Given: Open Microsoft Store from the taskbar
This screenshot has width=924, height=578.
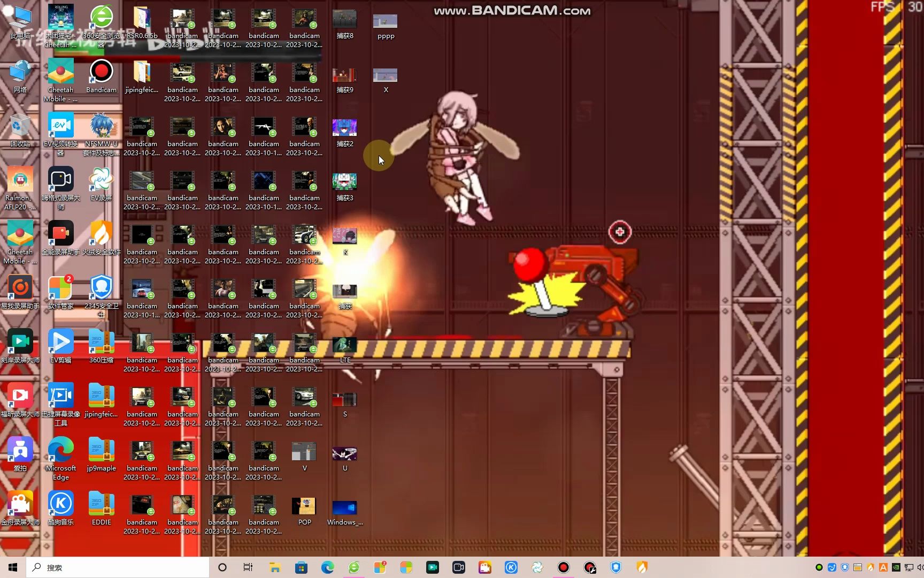Looking at the screenshot, I should pyautogui.click(x=301, y=567).
